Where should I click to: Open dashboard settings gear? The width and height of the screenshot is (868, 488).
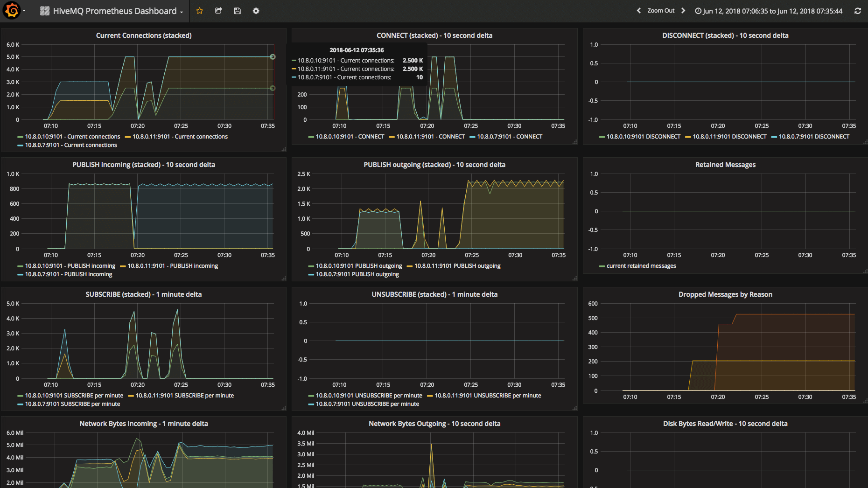(x=256, y=11)
